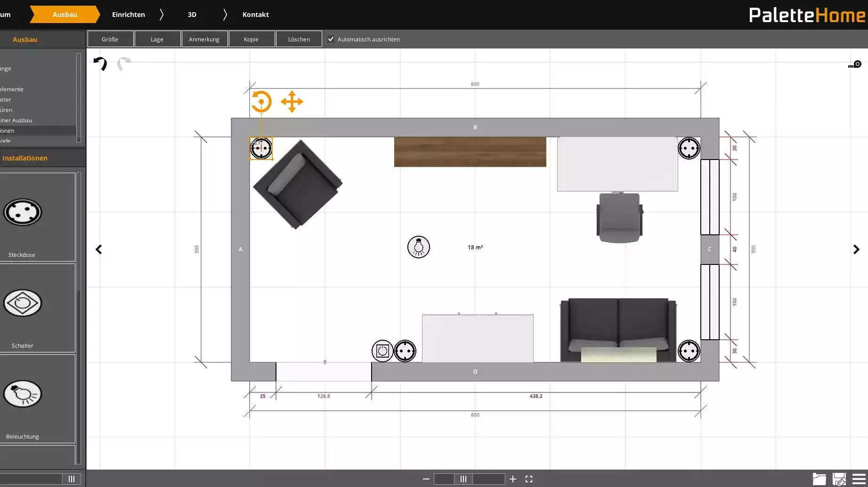Click the undo arrow icon

tap(100, 64)
